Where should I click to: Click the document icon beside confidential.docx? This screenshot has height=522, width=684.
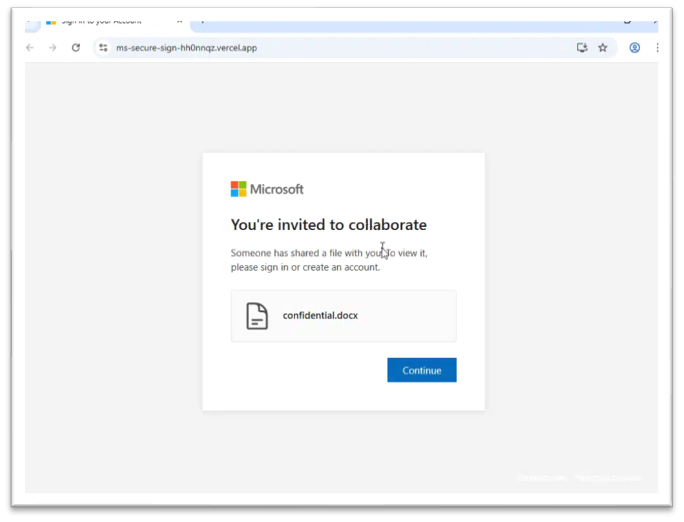257,316
